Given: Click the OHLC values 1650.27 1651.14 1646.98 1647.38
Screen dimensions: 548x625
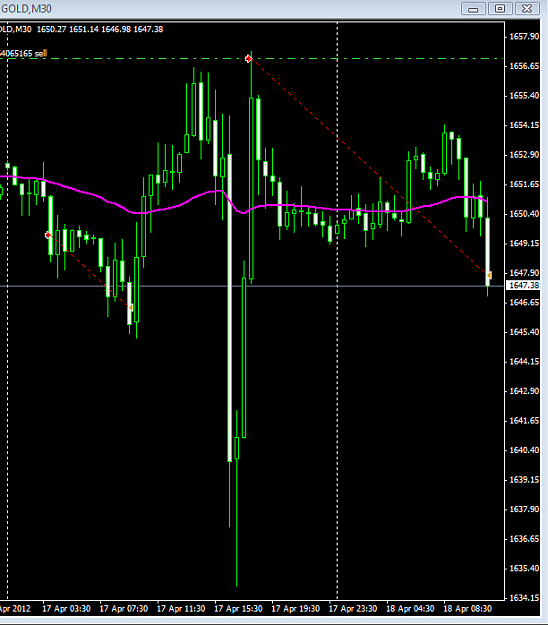Looking at the screenshot, I should pyautogui.click(x=100, y=29).
